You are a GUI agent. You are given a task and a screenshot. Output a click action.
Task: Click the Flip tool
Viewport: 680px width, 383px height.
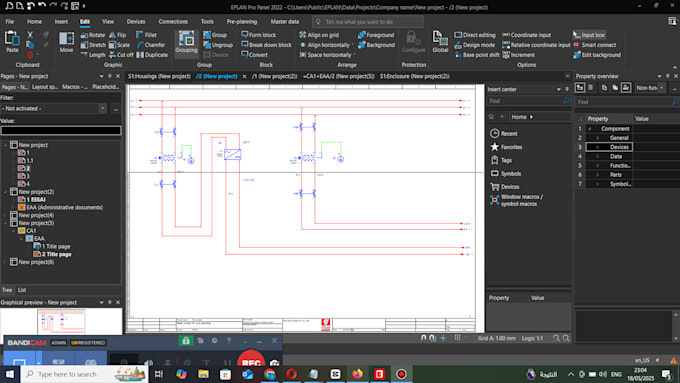coord(118,35)
